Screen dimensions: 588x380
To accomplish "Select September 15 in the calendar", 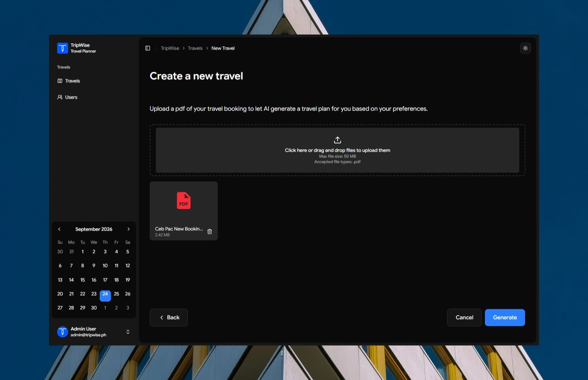I will point(83,280).
